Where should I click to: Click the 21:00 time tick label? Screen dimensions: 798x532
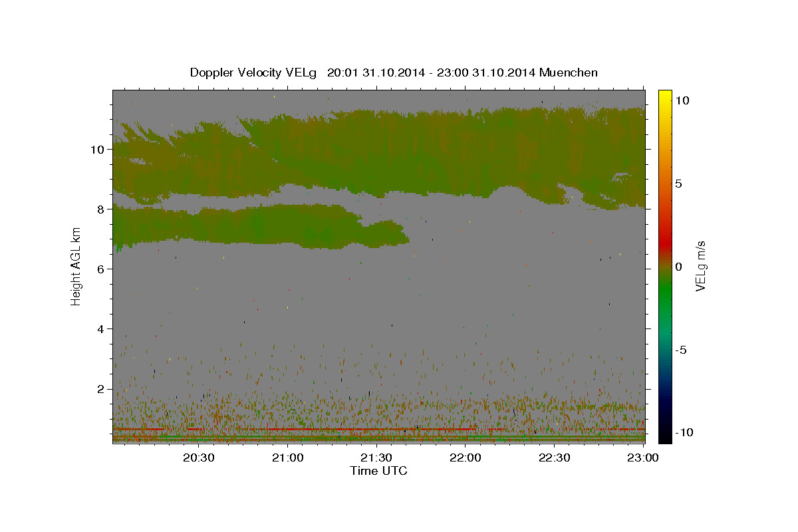click(287, 458)
